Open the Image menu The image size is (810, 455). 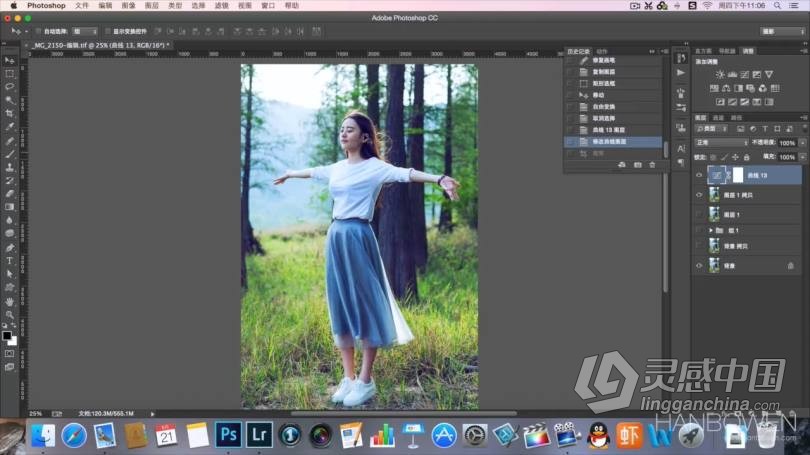128,6
